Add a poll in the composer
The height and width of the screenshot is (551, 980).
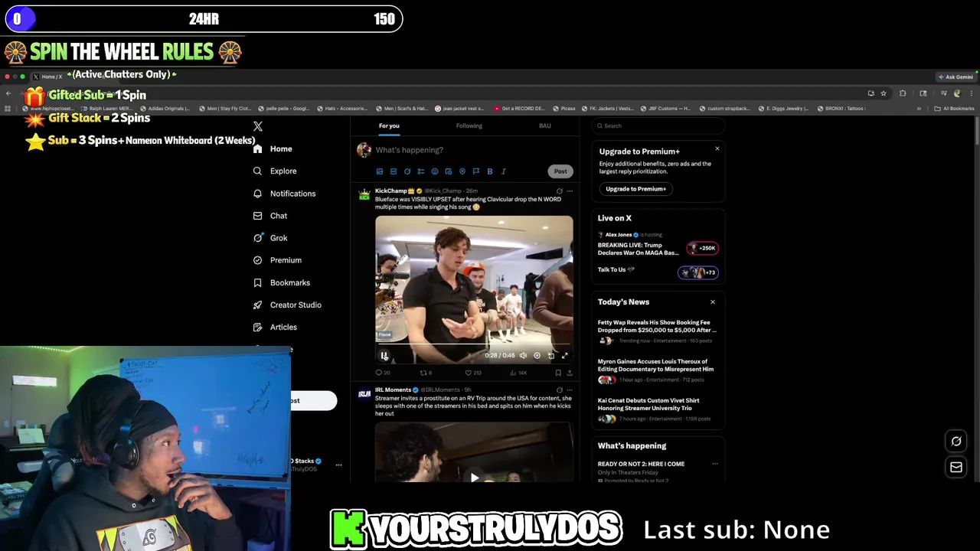(420, 171)
